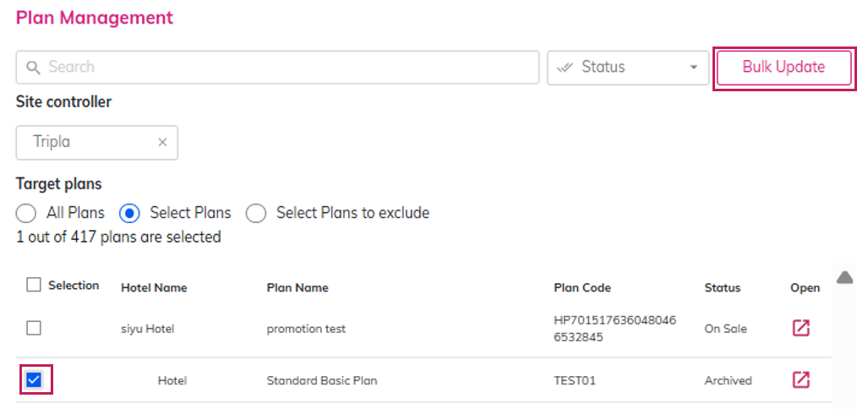Pick Select Plans to exclude option
Viewport: 868px width, 409px height.
click(x=256, y=213)
